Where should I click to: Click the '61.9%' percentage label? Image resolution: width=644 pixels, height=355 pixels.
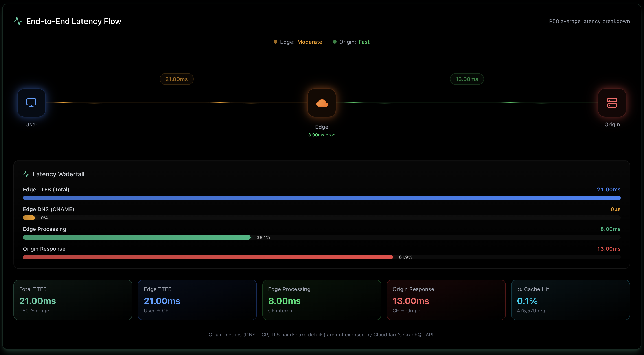click(x=405, y=257)
